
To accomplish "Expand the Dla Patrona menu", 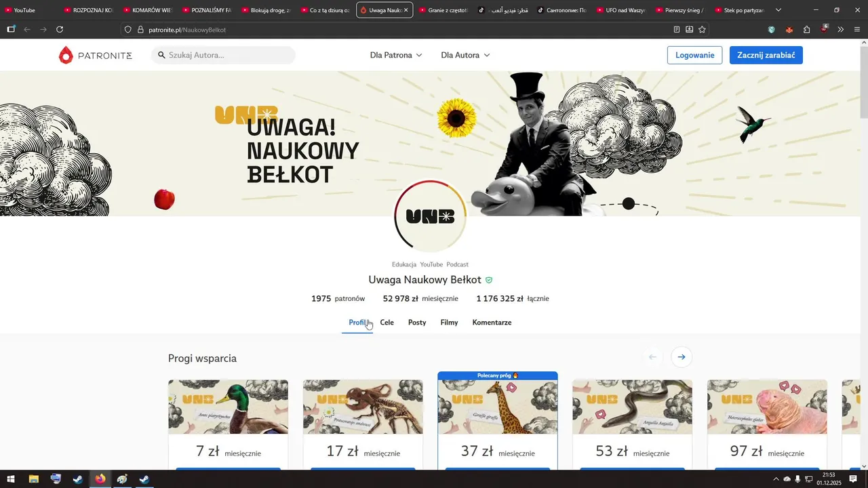I will 396,55.
